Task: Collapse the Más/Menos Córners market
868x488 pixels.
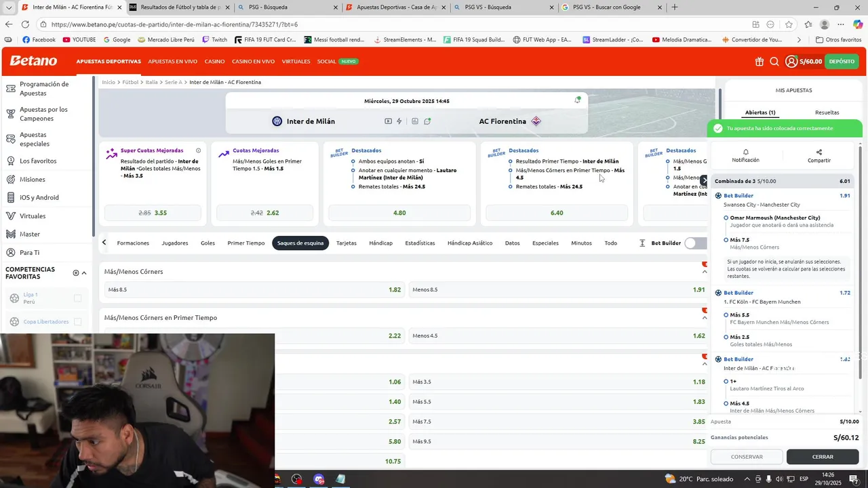Action: point(705,272)
